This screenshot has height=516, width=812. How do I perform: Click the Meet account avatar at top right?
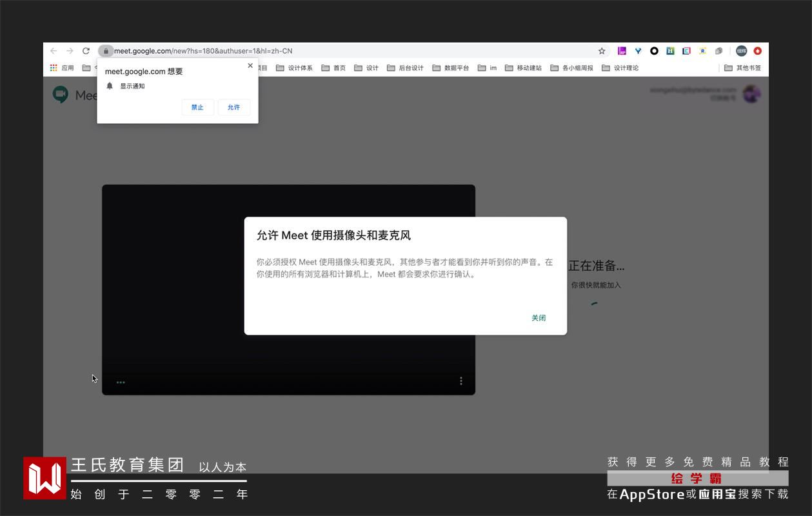pos(751,94)
